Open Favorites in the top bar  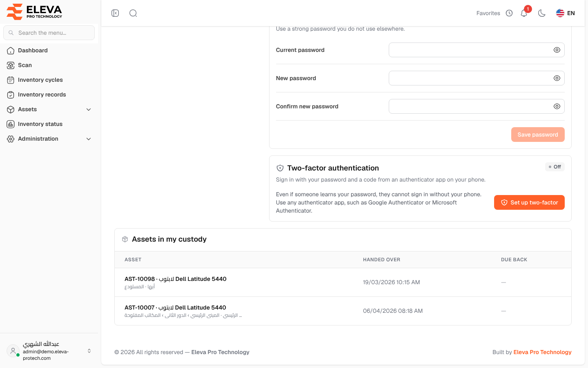pyautogui.click(x=488, y=13)
